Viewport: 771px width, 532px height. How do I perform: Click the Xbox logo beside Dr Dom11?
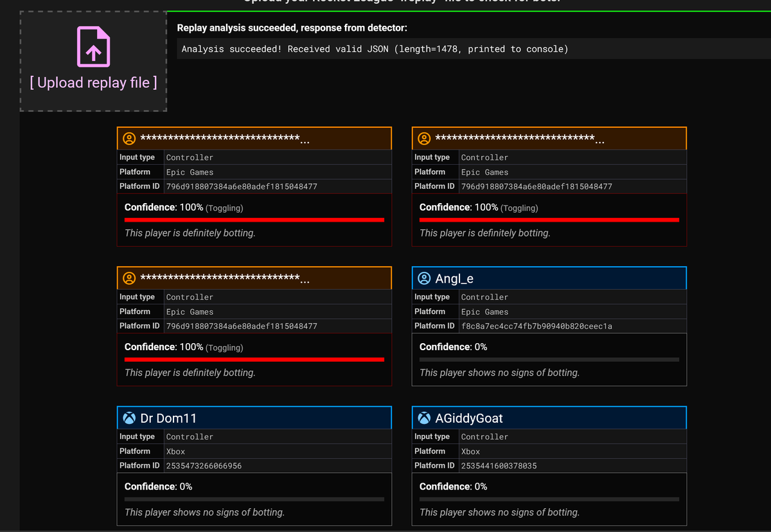(129, 418)
